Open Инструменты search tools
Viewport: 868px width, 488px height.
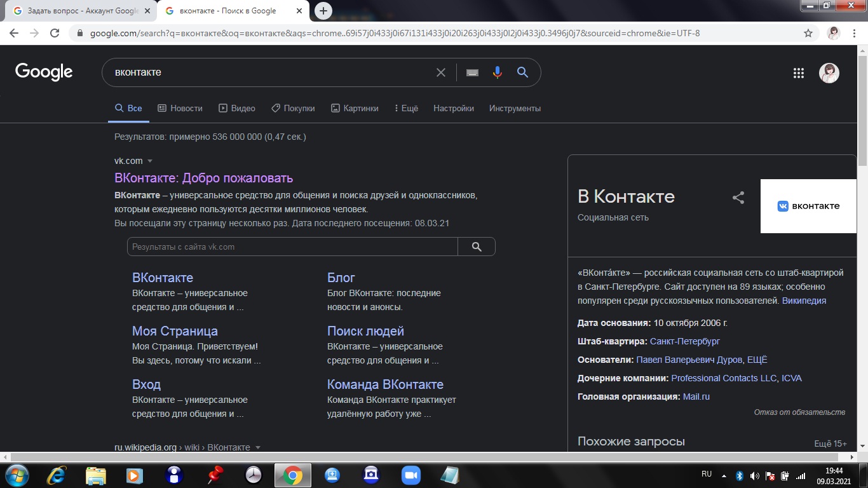click(515, 108)
